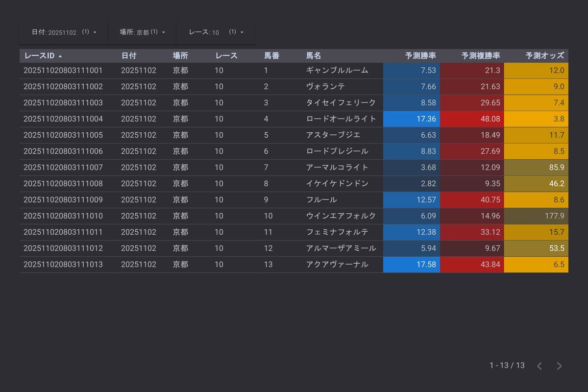This screenshot has width=588, height=392.
Task: Click the 馬名 column header
Action: tap(314, 56)
